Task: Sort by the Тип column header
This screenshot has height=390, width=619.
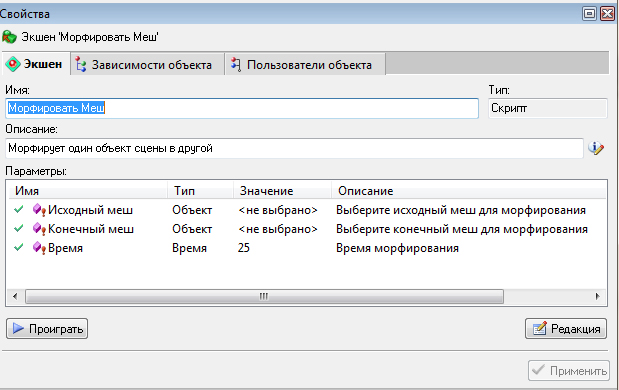Action: [x=201, y=191]
